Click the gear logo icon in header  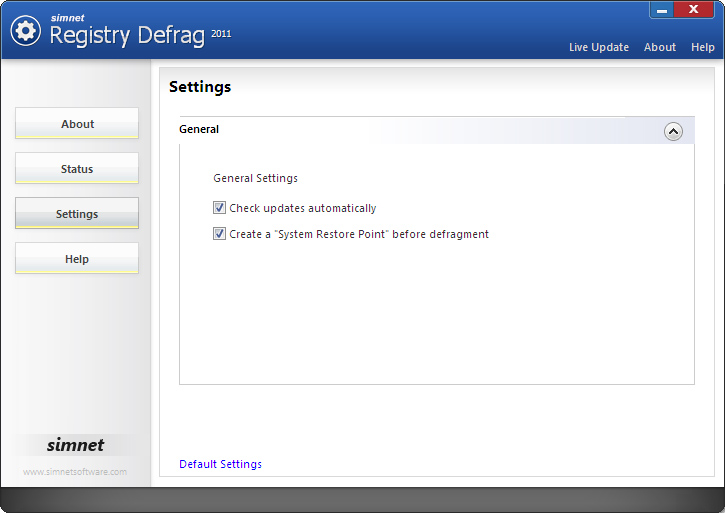click(x=25, y=31)
